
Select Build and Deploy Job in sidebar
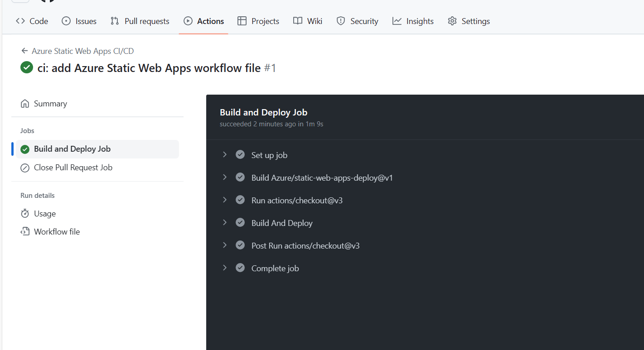click(97, 149)
